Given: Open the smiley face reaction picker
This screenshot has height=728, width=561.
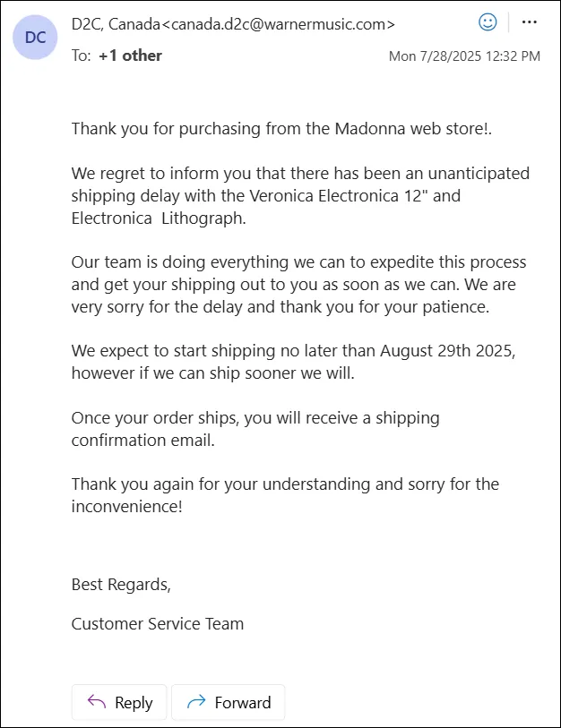Looking at the screenshot, I should pos(488,22).
